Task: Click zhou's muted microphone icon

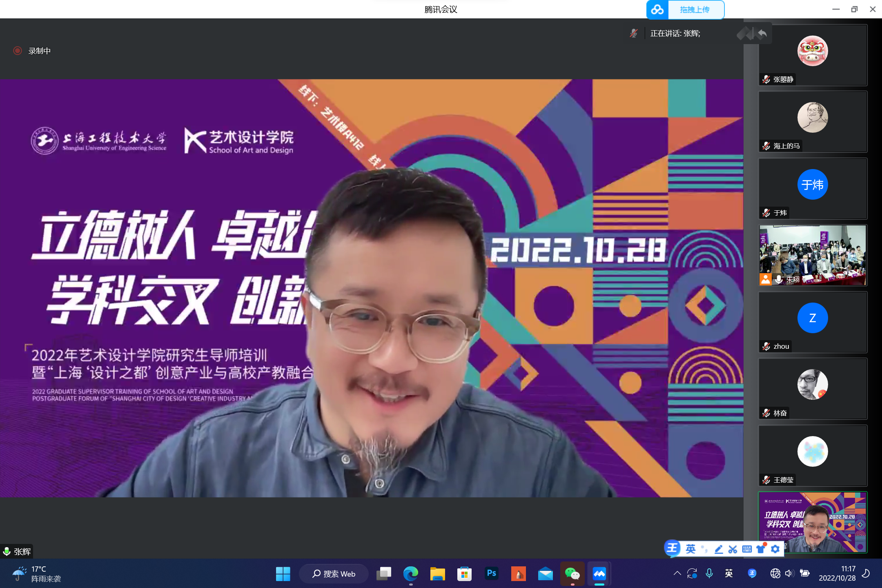Action: click(x=766, y=346)
